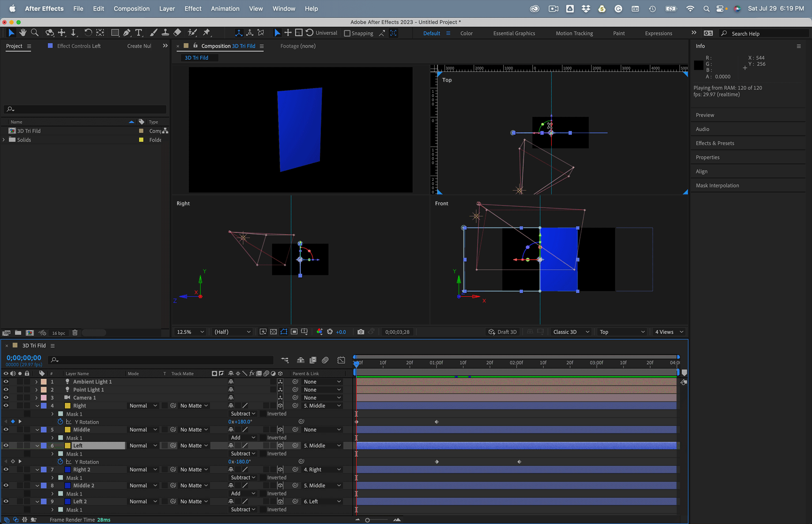Select the Zoom magnifier tool

(35, 33)
